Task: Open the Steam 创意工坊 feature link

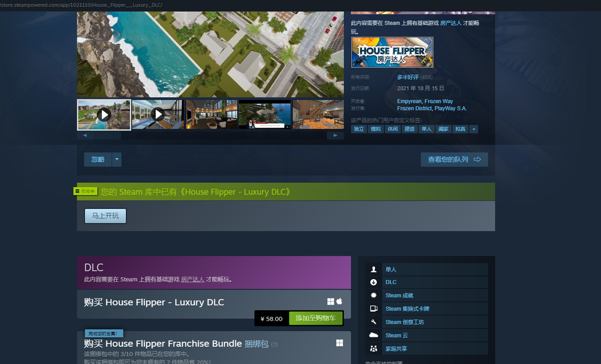Action: pyautogui.click(x=405, y=322)
